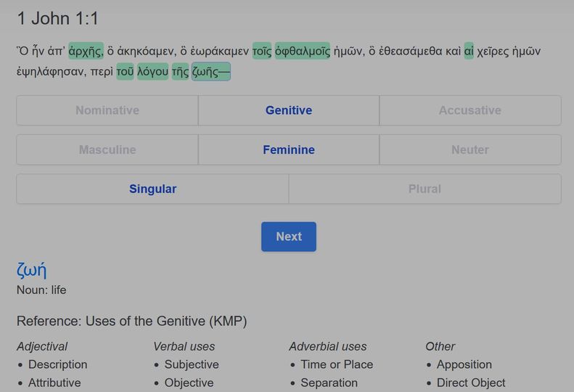Select the highlighted article αἱ

point(469,51)
